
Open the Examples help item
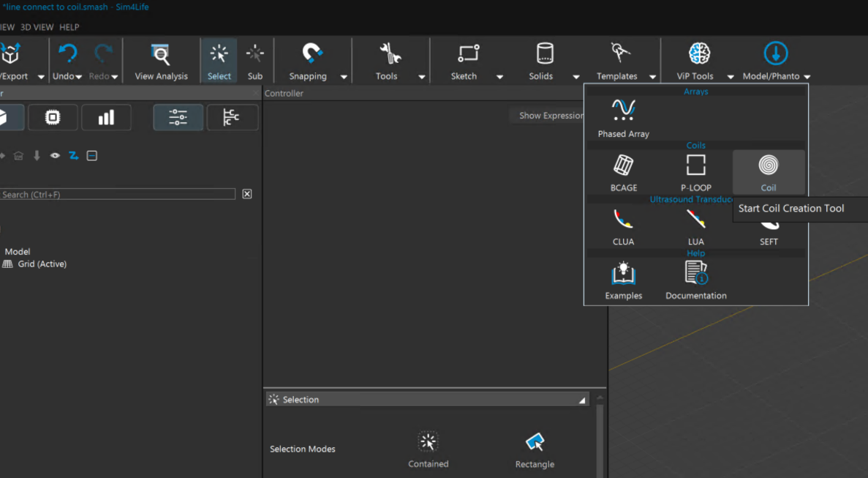click(x=623, y=280)
